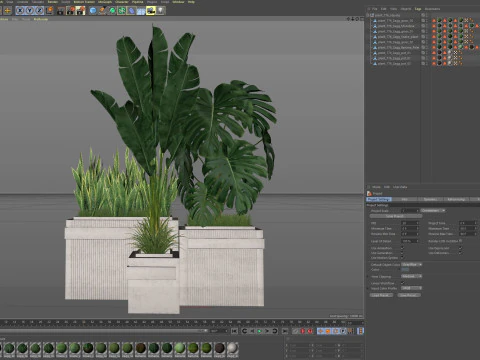The image size is (480, 360).
Task: Click the Color swatch under Default Object Color
Action: point(405,269)
